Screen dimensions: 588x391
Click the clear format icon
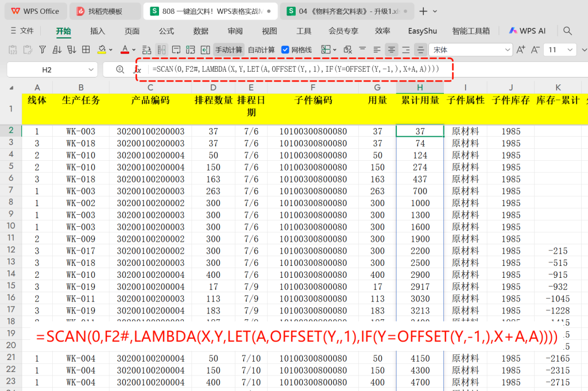coord(348,50)
